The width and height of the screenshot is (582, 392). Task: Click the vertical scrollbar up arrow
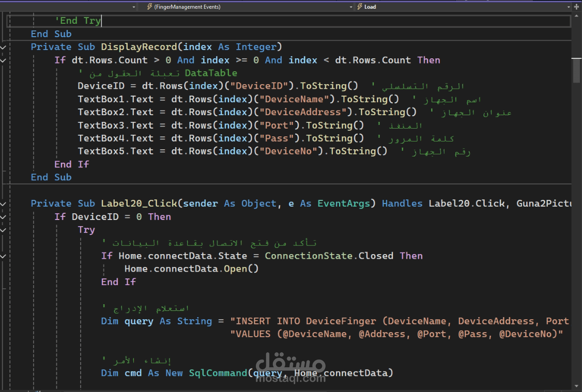click(576, 16)
